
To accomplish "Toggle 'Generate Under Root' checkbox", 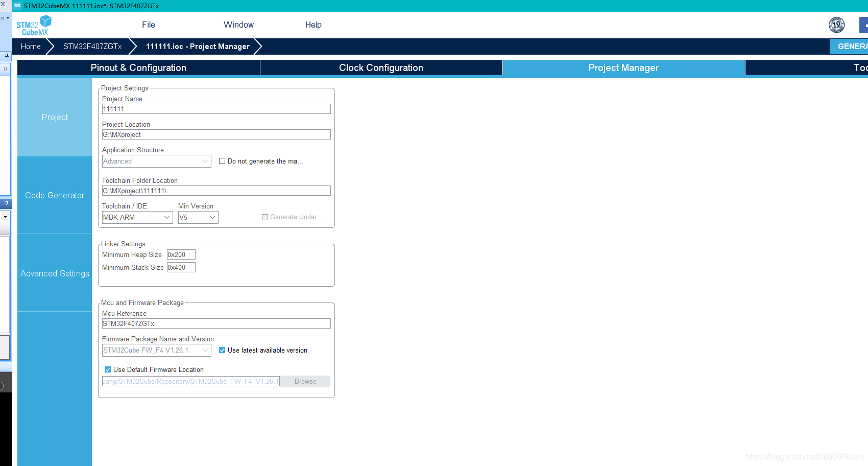I will pos(265,217).
